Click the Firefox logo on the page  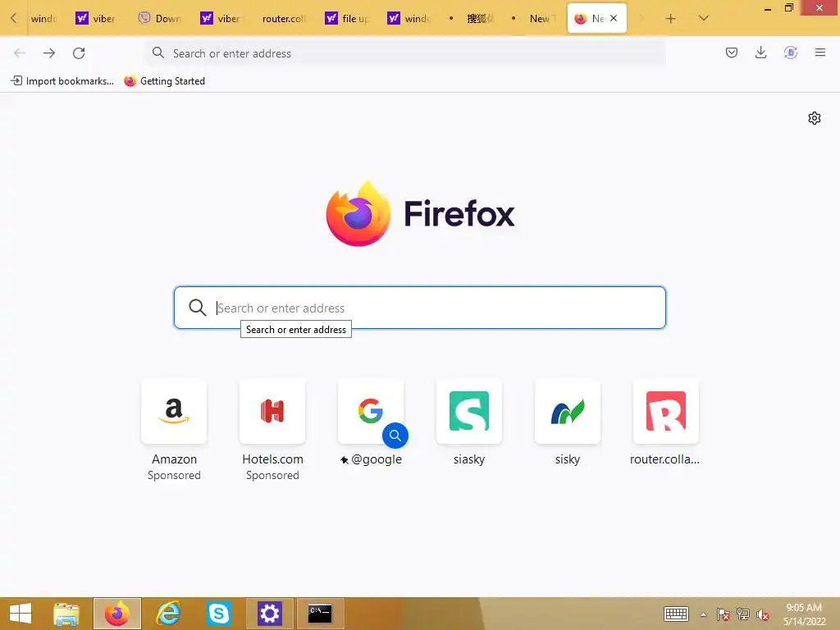point(358,214)
